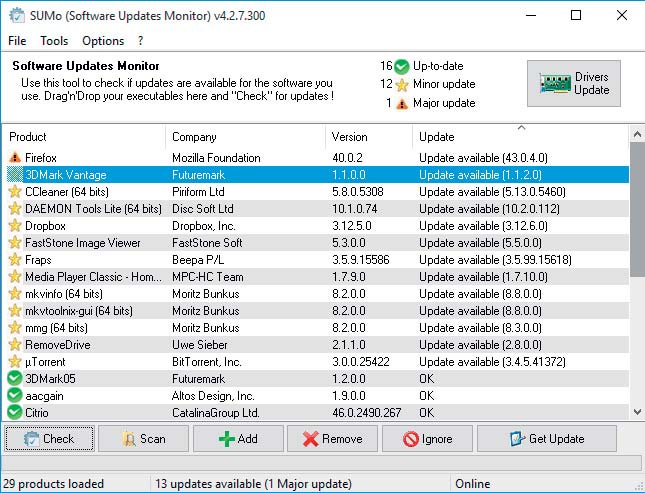The image size is (645, 493).
Task: Click Add to add a program
Action: (x=238, y=439)
